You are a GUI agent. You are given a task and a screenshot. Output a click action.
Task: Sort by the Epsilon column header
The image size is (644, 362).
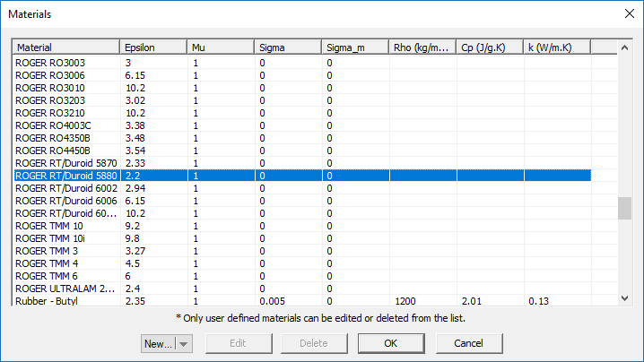tap(153, 47)
